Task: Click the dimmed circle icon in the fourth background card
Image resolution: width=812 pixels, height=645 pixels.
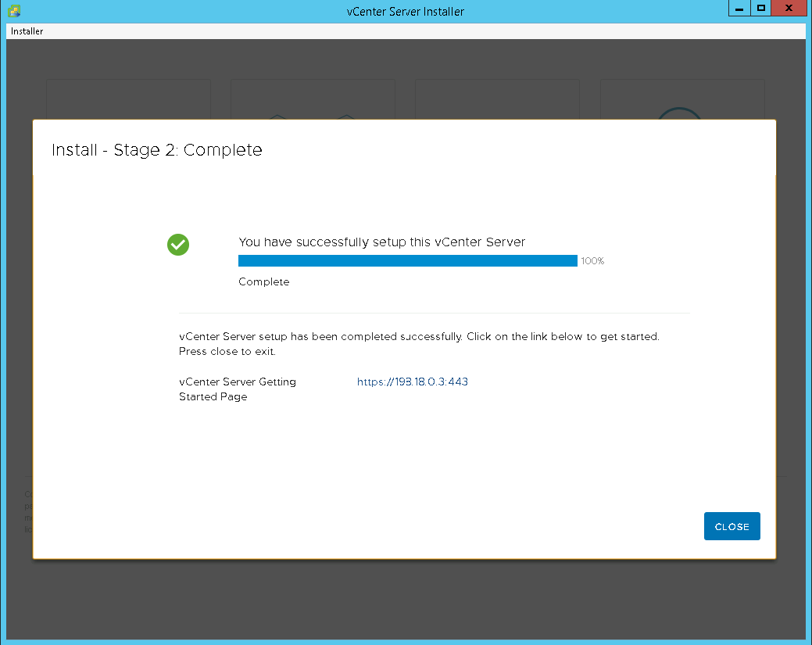Action: pos(679,112)
